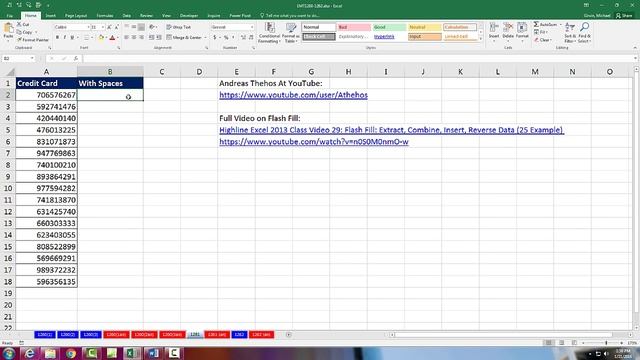Align text right in Alignment group

(x=141, y=38)
